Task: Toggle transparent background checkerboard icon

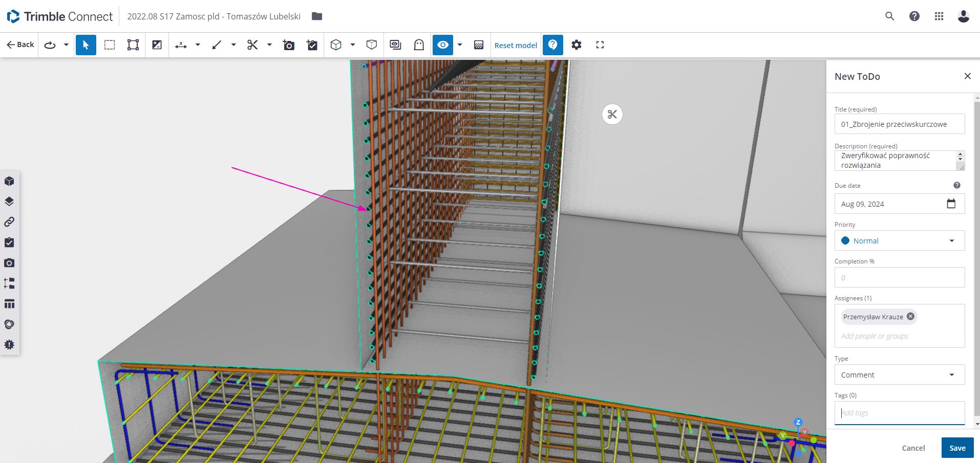Action: (479, 45)
